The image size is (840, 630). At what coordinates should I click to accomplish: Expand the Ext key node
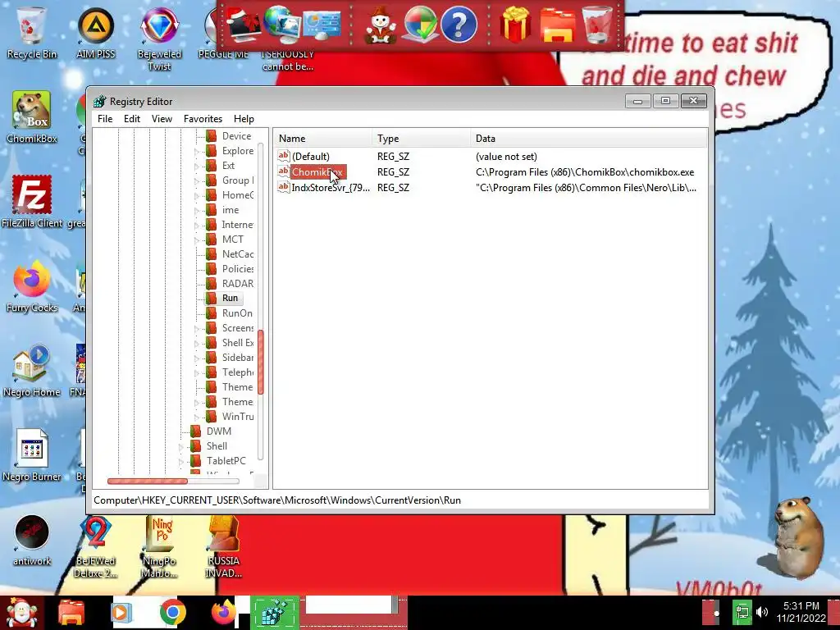(197, 167)
